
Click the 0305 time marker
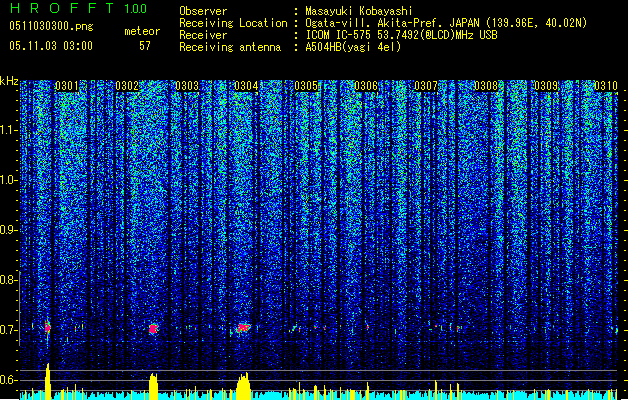tap(306, 86)
